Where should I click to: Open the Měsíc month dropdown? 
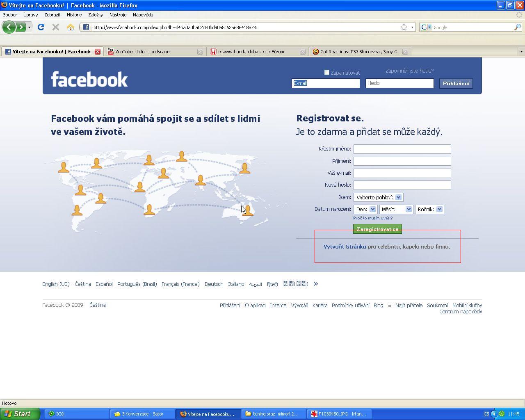click(396, 209)
